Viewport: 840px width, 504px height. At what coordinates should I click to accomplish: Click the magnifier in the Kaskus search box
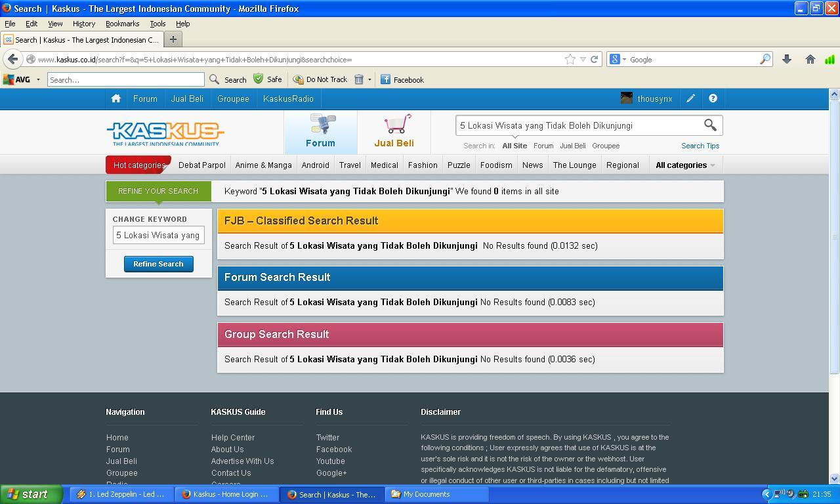710,125
